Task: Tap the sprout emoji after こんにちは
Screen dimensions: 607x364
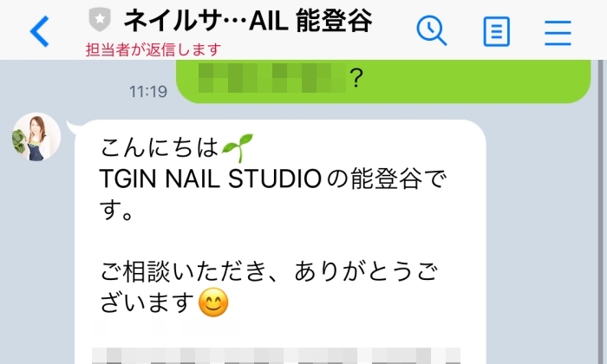Action: pyautogui.click(x=238, y=147)
